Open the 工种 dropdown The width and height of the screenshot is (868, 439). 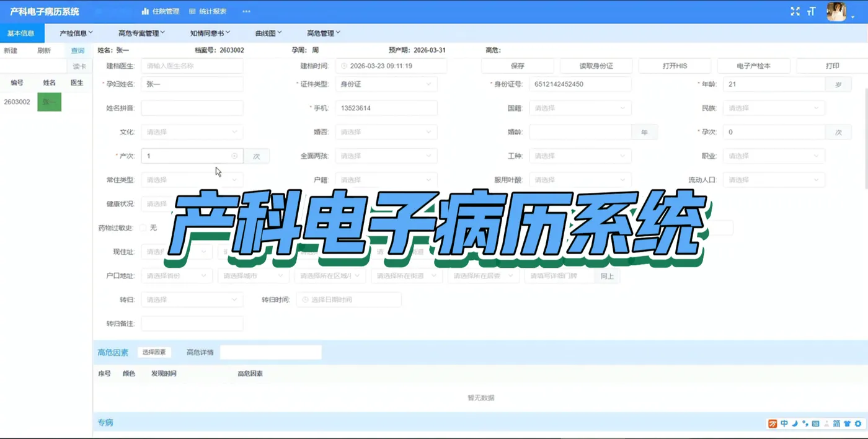(580, 156)
